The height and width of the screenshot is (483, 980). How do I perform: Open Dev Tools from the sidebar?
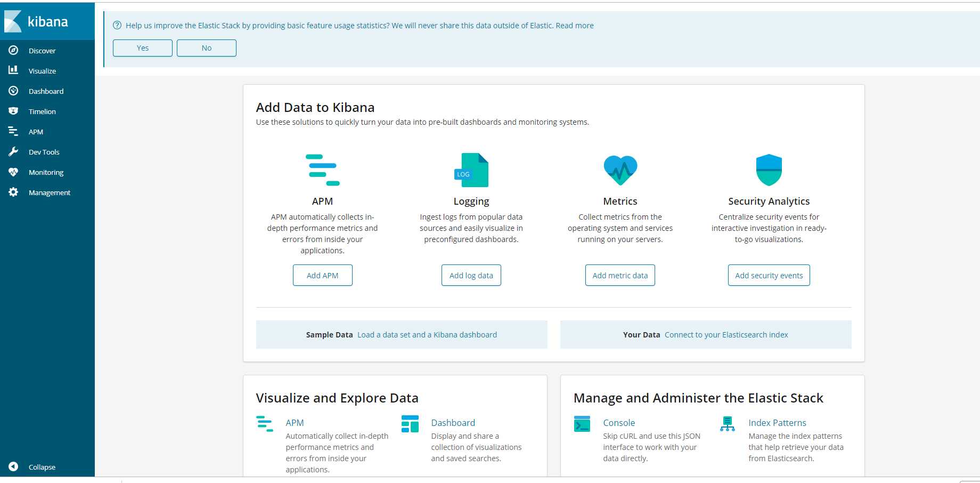(44, 152)
